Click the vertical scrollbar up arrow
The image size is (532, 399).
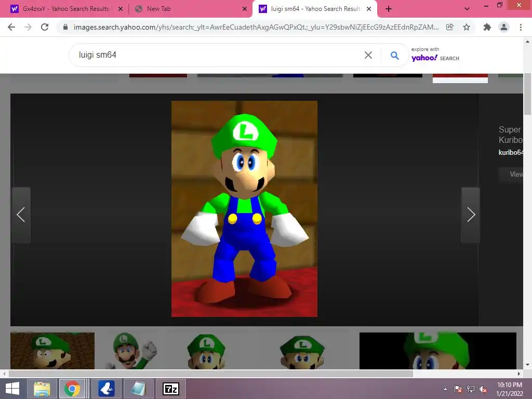[x=527, y=42]
